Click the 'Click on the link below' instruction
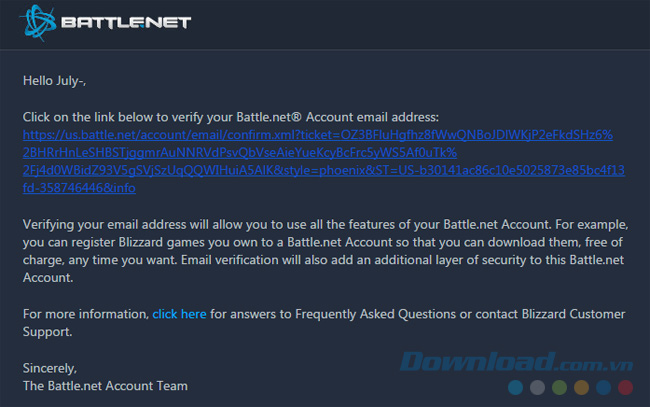650x407 pixels. coord(230,116)
